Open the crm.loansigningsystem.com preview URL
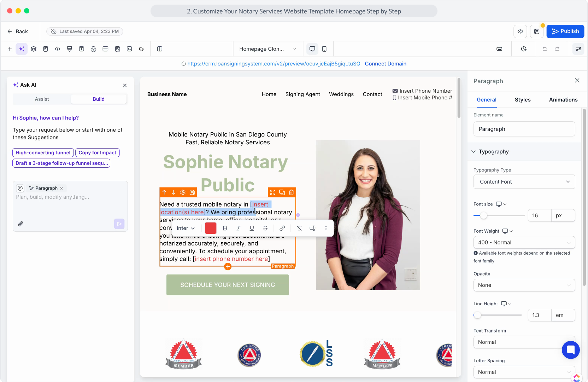Viewport: 588px width, 382px height. (274, 64)
